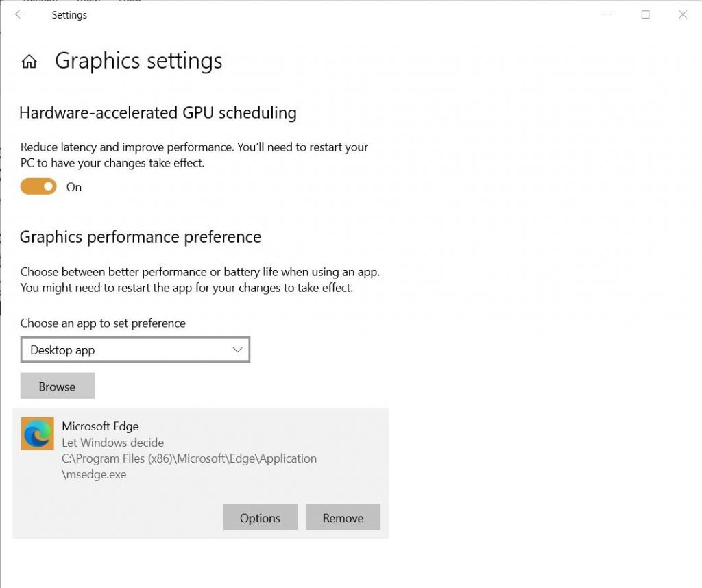702x588 pixels.
Task: Click the home icon beside Graphics settings
Action: [29, 61]
